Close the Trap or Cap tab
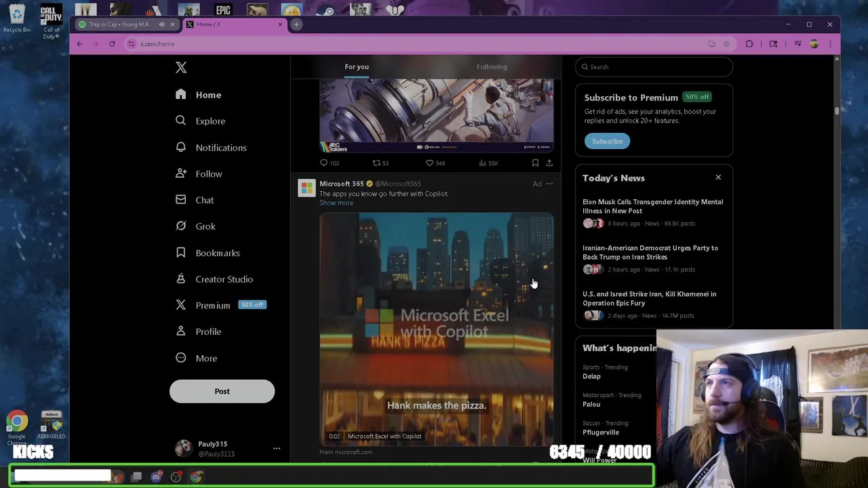The image size is (868, 488). (x=172, y=24)
